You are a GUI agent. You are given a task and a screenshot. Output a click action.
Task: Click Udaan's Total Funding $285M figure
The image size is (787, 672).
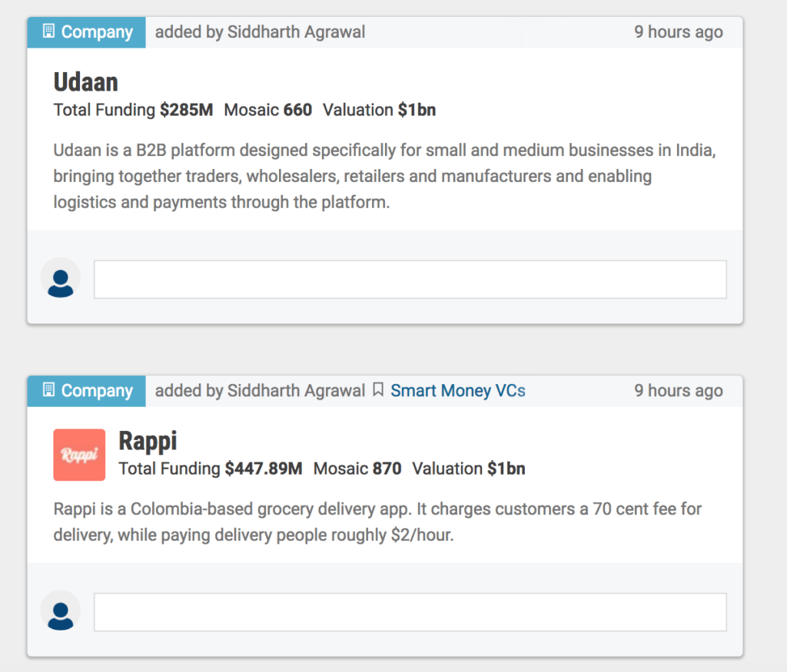click(133, 109)
